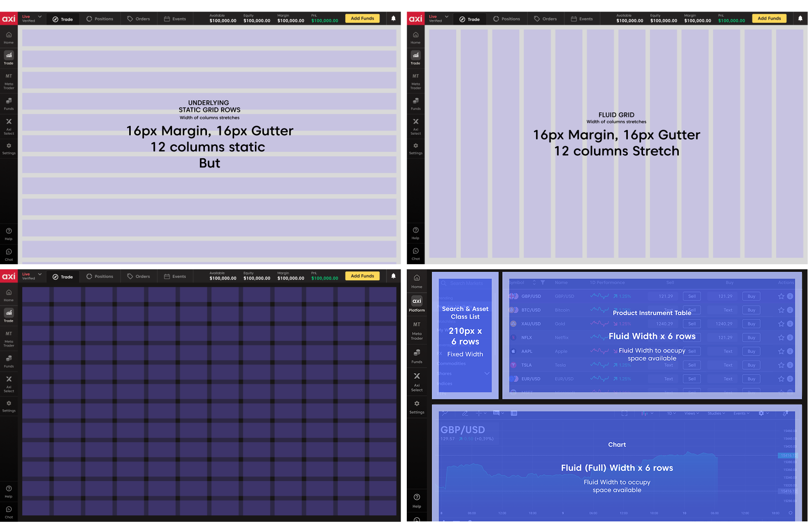Toggle the favorite star for BTC/USD
The image size is (808, 532).
[x=781, y=310]
